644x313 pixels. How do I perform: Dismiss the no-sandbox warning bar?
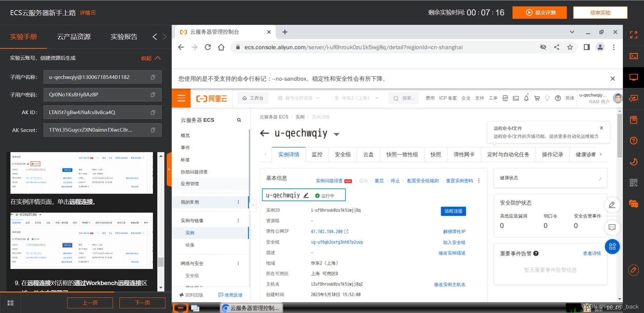(x=612, y=79)
